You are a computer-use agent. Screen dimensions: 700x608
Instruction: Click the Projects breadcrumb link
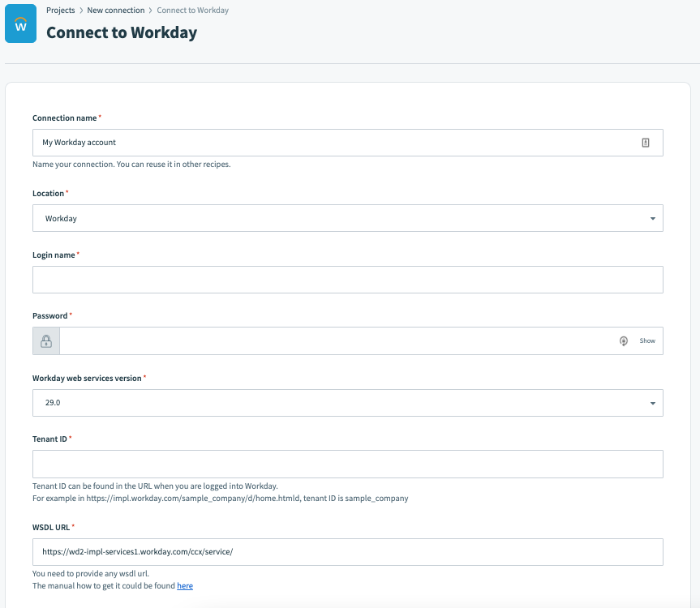click(x=60, y=10)
